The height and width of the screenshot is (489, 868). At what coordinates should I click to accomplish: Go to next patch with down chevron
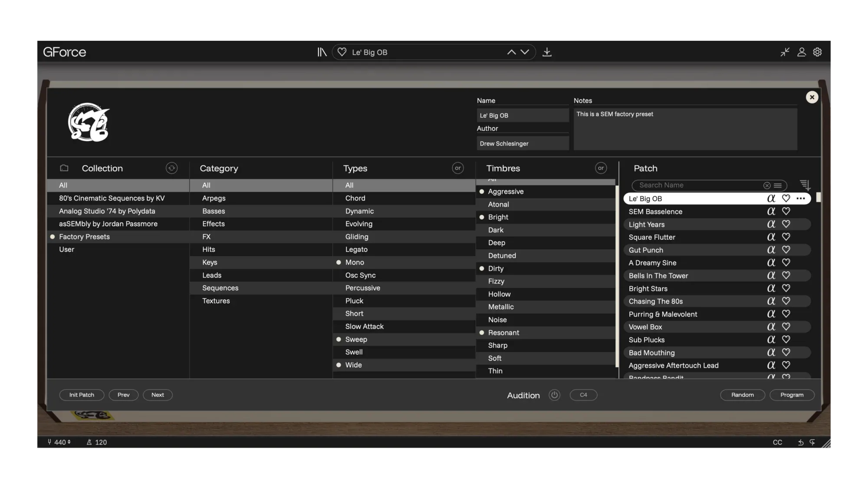click(525, 52)
